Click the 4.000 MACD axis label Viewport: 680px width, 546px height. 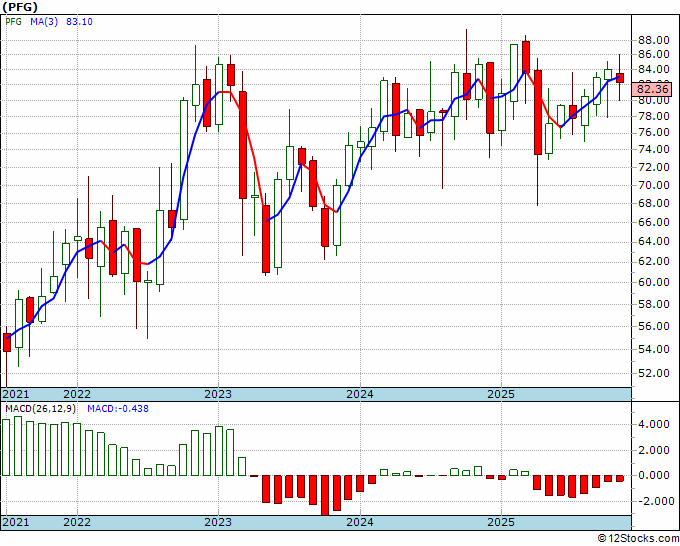(654, 424)
